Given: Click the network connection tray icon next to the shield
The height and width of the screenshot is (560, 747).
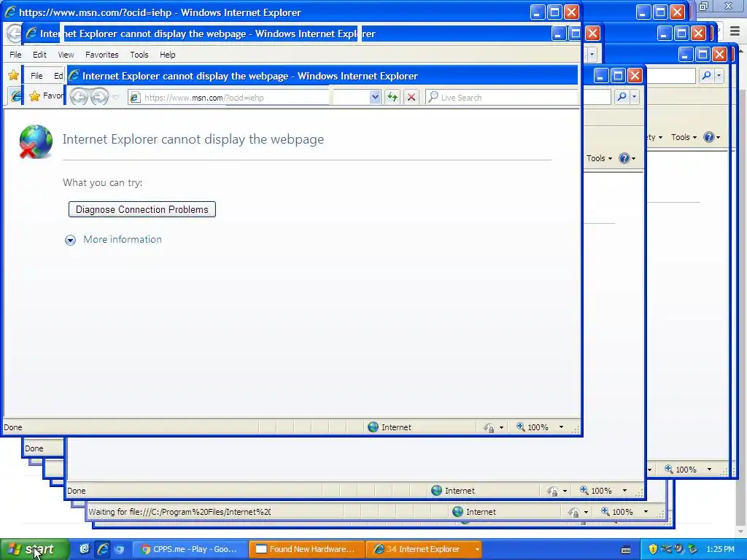Looking at the screenshot, I should pos(666,549).
